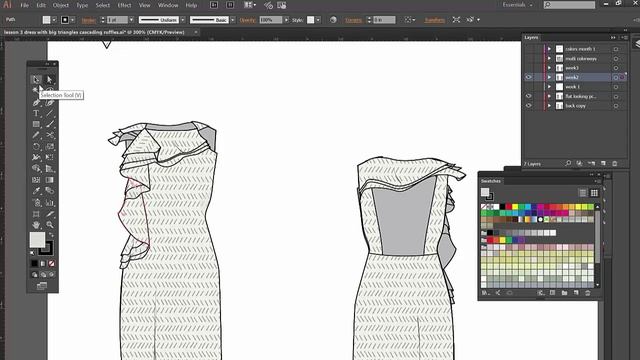Expand the week2 layer triangle
The height and width of the screenshot is (360, 640).
(x=549, y=77)
